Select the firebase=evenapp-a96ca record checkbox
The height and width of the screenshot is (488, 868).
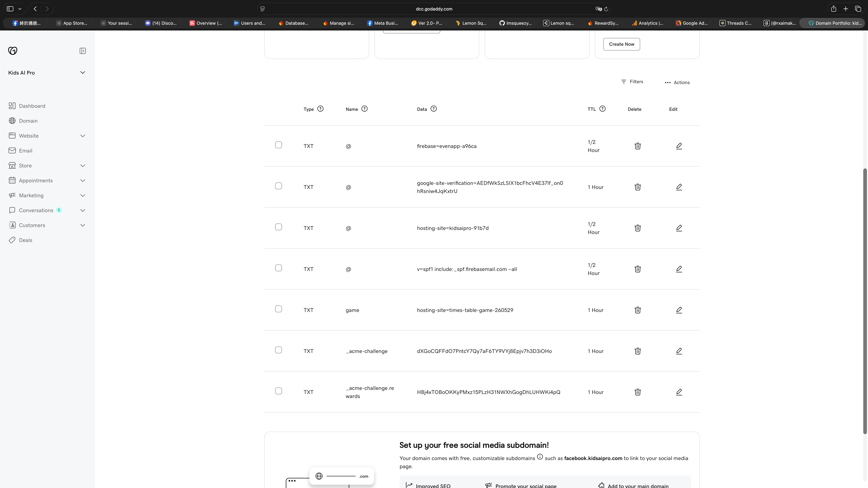278,145
